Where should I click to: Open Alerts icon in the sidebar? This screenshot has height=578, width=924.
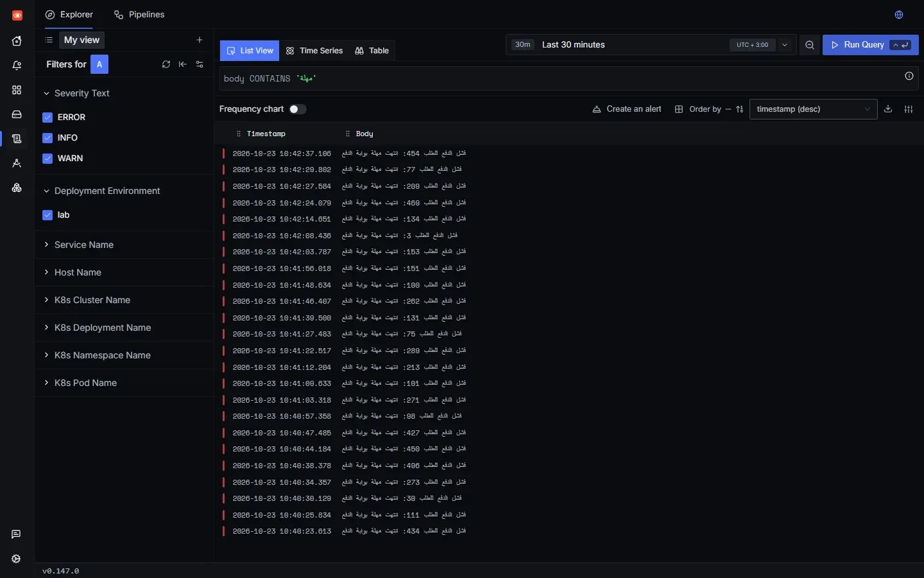click(x=17, y=66)
